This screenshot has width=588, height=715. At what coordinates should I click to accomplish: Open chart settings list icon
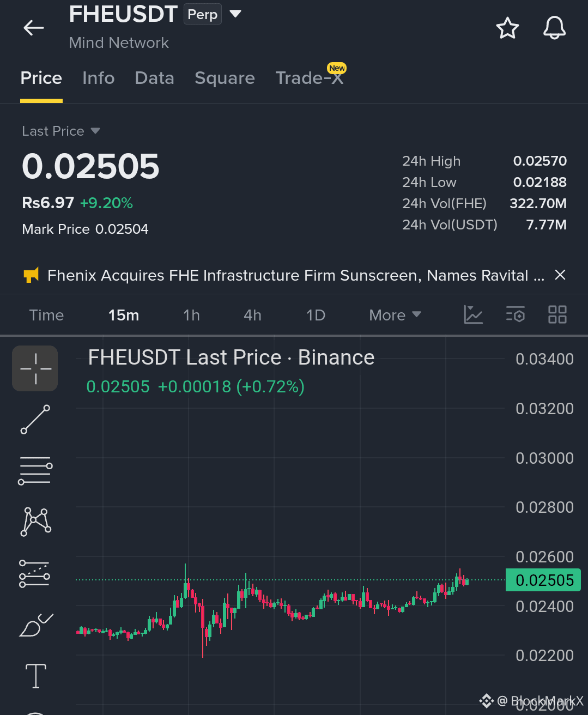point(516,314)
